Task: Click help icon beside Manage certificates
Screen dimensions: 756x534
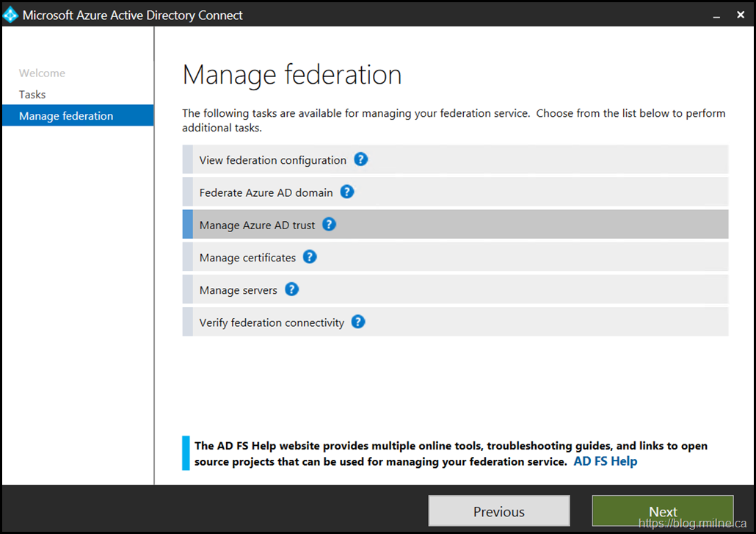Action: (310, 256)
